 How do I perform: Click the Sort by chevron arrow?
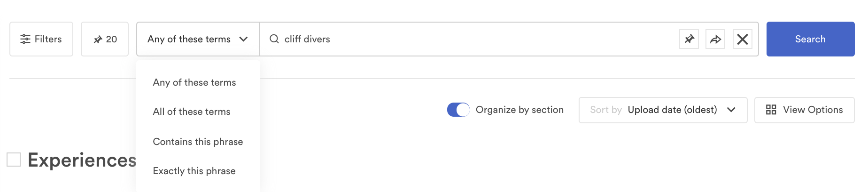(x=731, y=110)
